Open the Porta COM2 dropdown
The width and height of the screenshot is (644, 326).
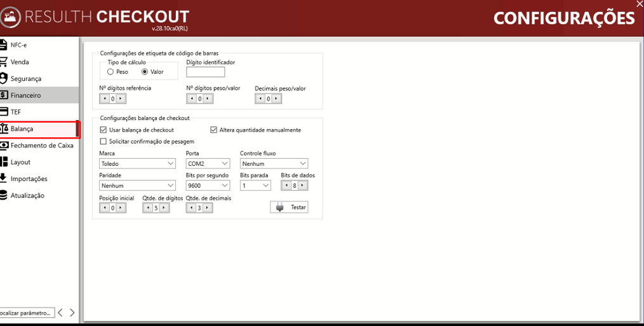[208, 163]
